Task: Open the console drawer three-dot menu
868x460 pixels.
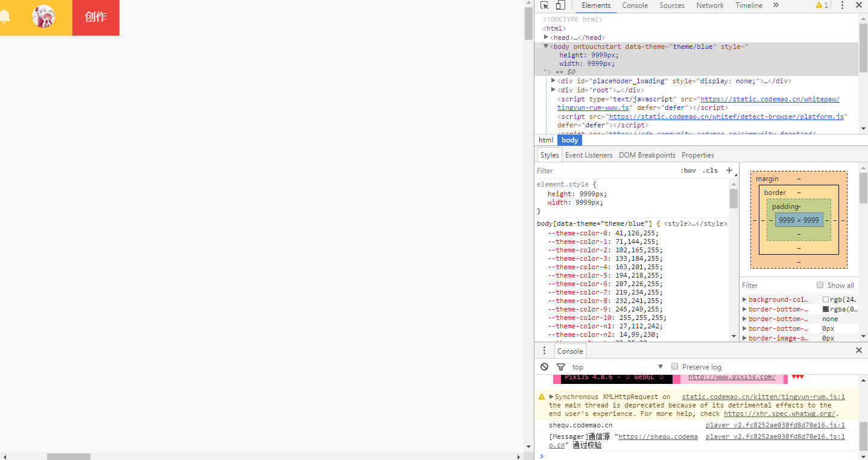Action: point(544,351)
